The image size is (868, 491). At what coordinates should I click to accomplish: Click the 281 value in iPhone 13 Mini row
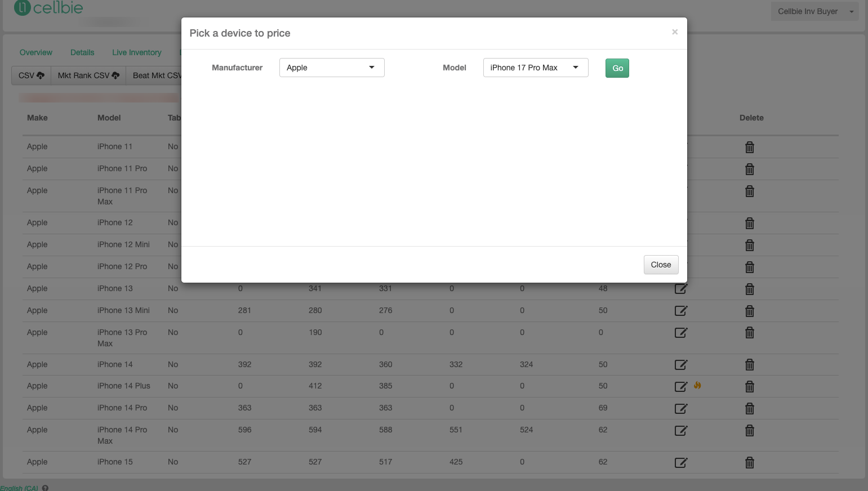coord(244,310)
